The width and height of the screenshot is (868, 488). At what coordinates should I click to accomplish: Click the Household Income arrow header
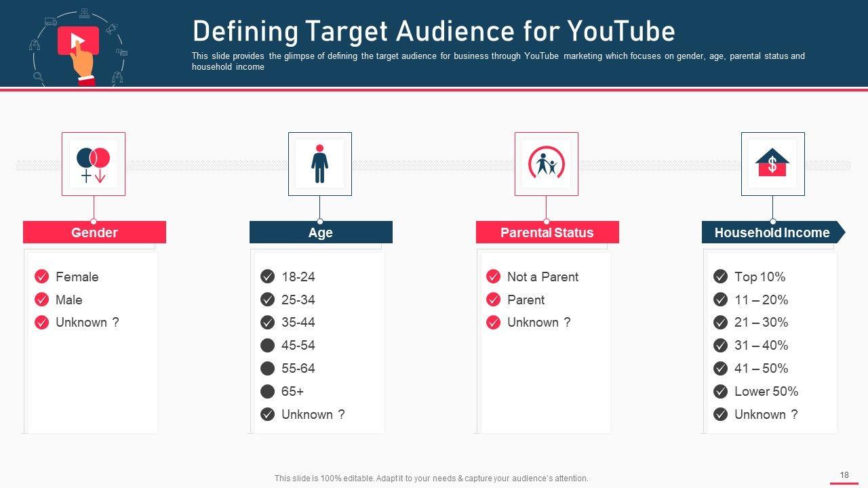[772, 232]
